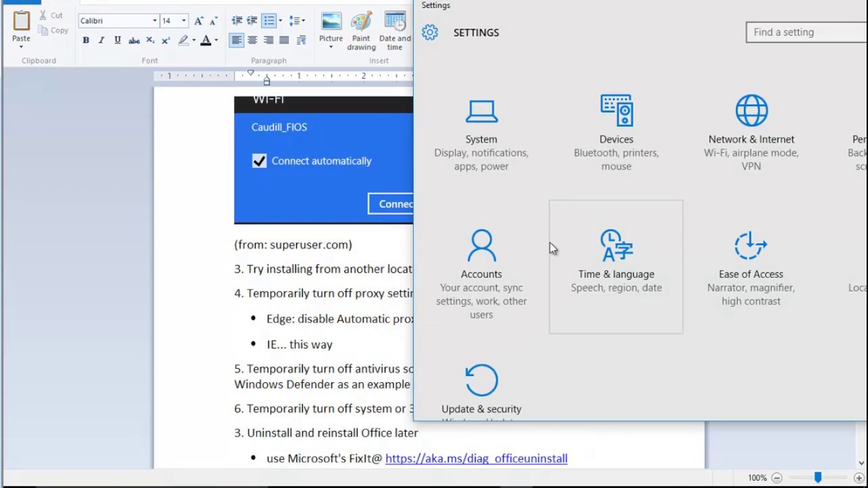Align text right in WordPad
Image resolution: width=868 pixels, height=488 pixels.
click(x=269, y=41)
